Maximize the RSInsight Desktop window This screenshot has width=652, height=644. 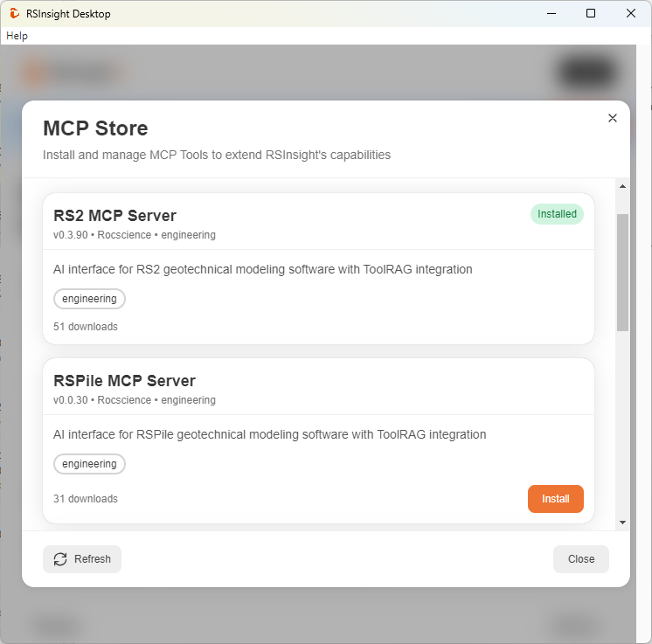(x=591, y=13)
